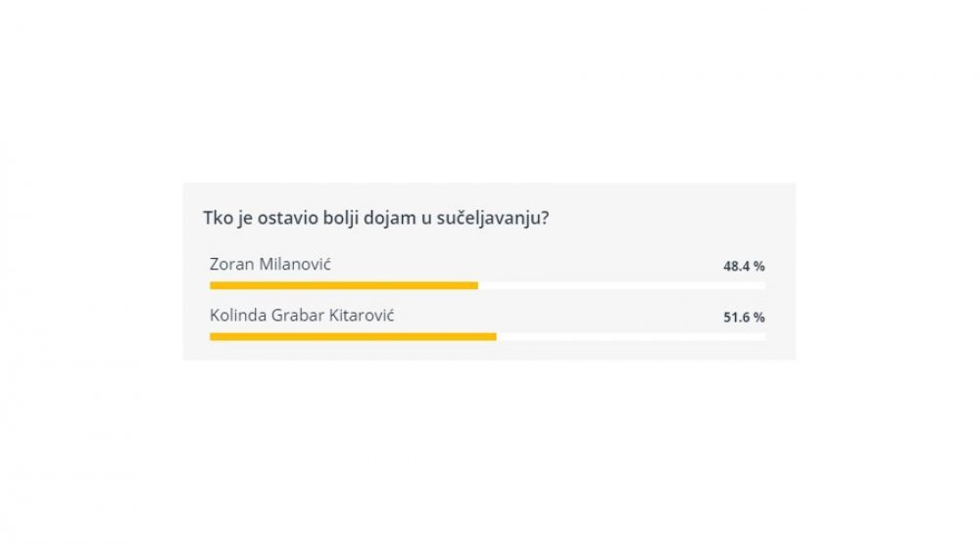
Task: Click the first name "Zoran"
Action: (x=232, y=264)
